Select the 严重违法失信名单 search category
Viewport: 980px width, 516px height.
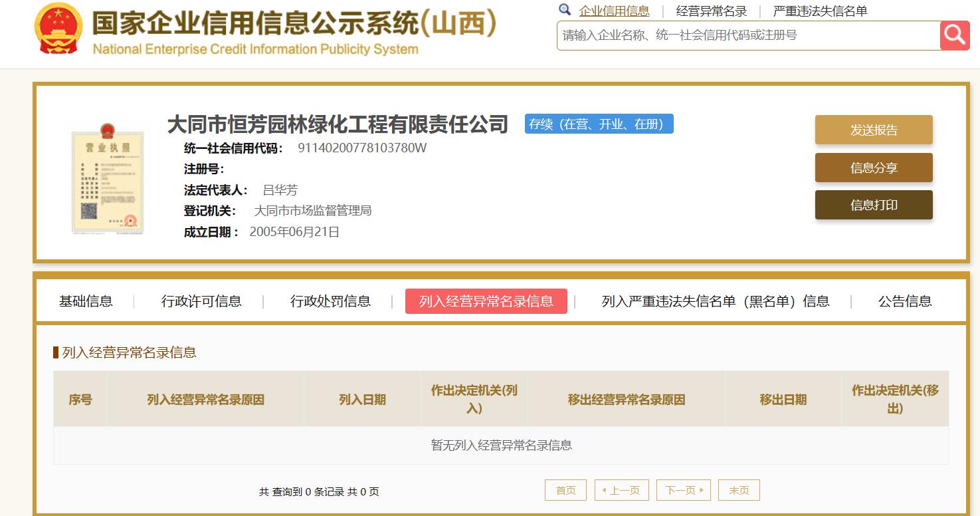tap(821, 11)
